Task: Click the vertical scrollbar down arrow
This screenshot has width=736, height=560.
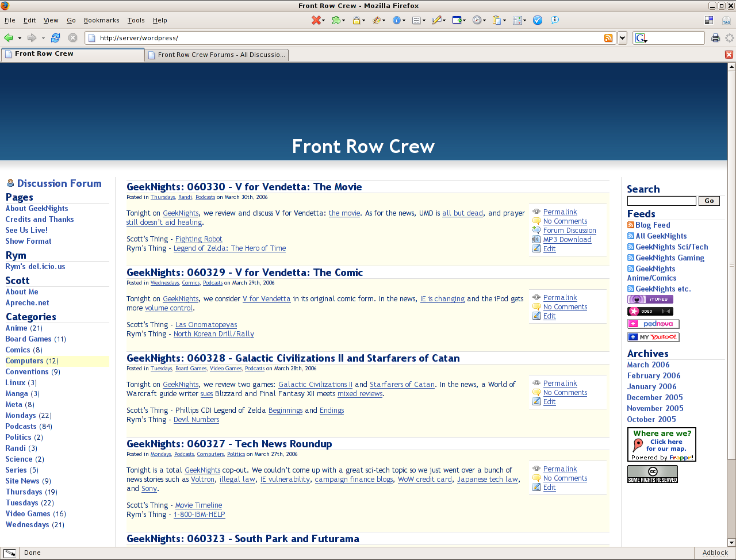Action: pyautogui.click(x=731, y=542)
